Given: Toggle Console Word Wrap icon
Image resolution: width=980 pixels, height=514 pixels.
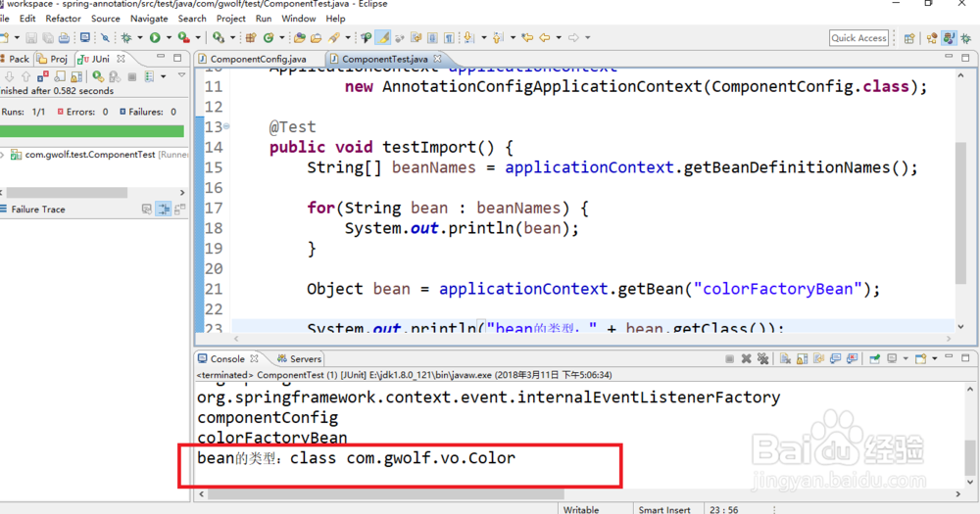Looking at the screenshot, I should pos(818,358).
